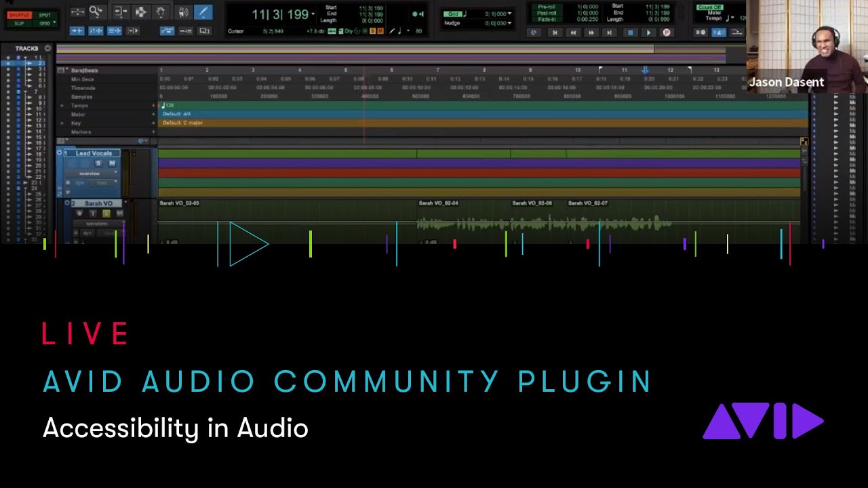Add a marker using Markers plus icon
This screenshot has height=488, width=868.
point(153,131)
